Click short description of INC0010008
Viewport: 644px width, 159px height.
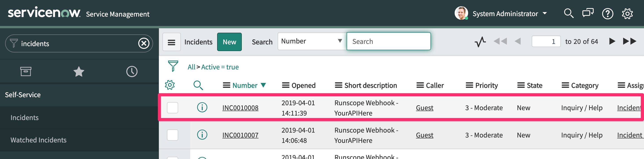366,108
